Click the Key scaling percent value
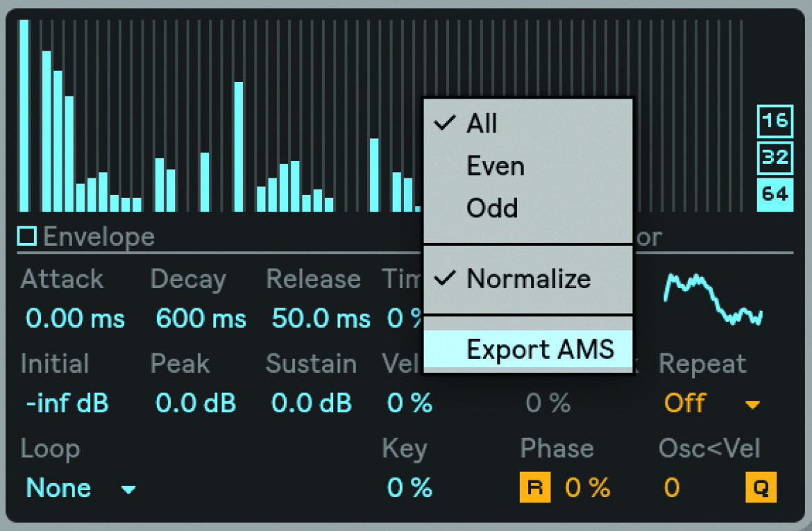Viewport: 812px width, 531px height. pos(409,488)
